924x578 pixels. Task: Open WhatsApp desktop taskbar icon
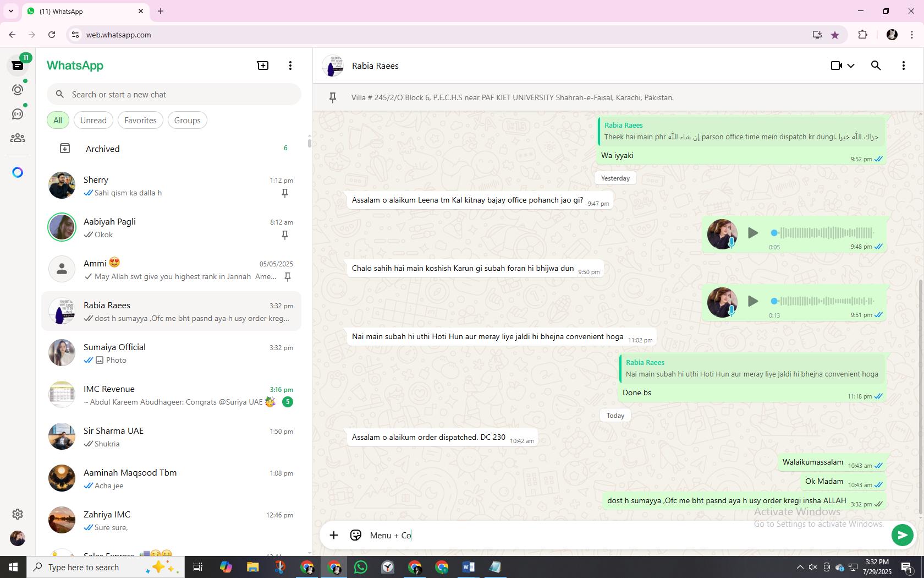tap(361, 567)
